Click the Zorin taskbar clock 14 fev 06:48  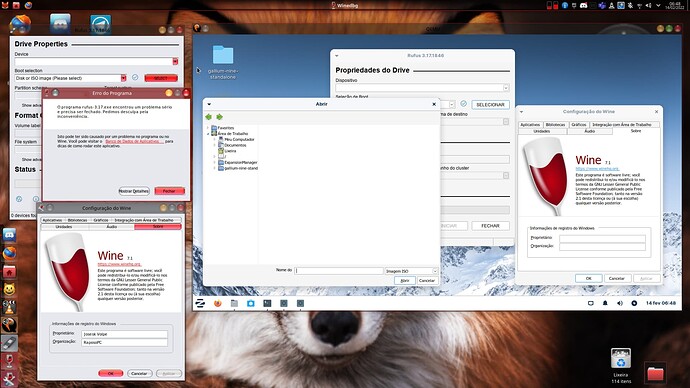coord(661,303)
